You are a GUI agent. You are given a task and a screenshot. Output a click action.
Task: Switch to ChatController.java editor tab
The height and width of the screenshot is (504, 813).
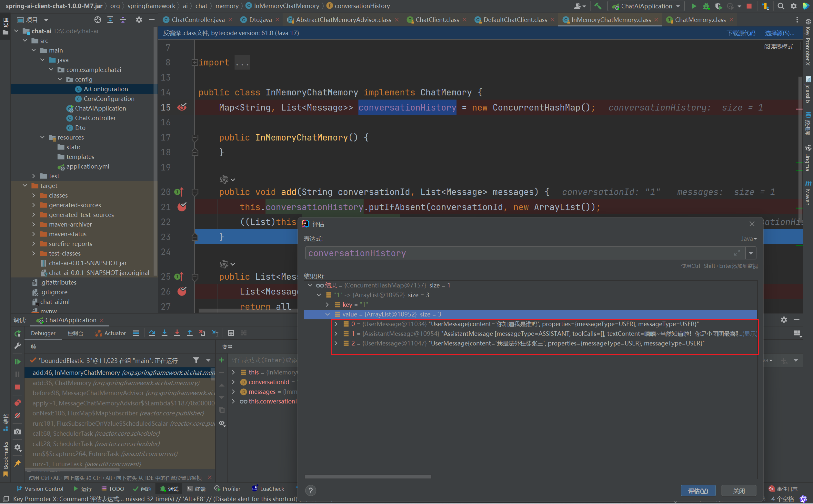pos(197,20)
